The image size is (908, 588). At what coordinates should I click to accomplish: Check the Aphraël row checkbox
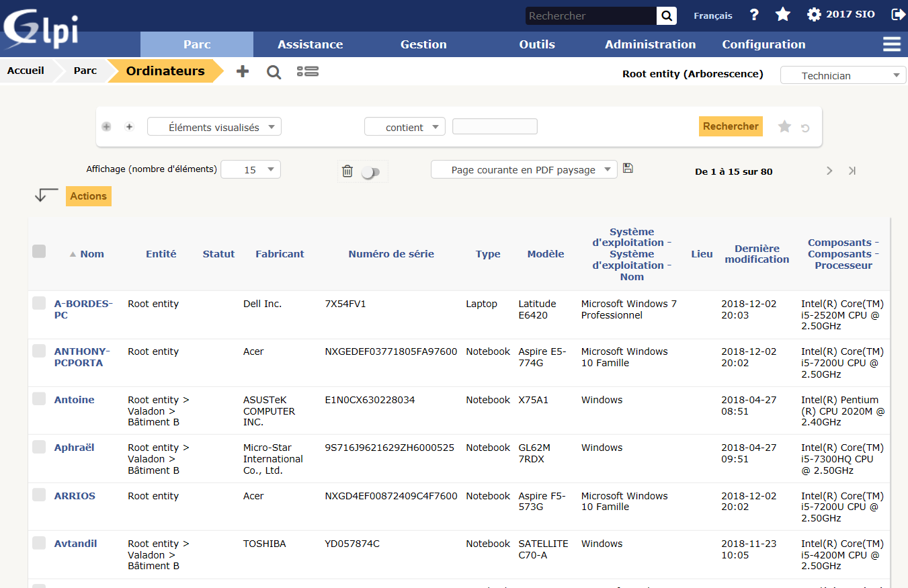tap(39, 447)
